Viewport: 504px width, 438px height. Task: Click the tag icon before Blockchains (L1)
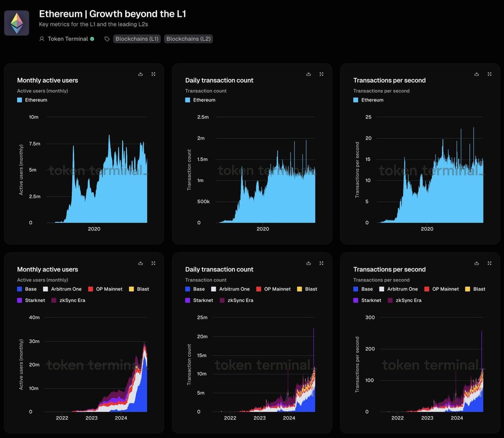click(107, 39)
